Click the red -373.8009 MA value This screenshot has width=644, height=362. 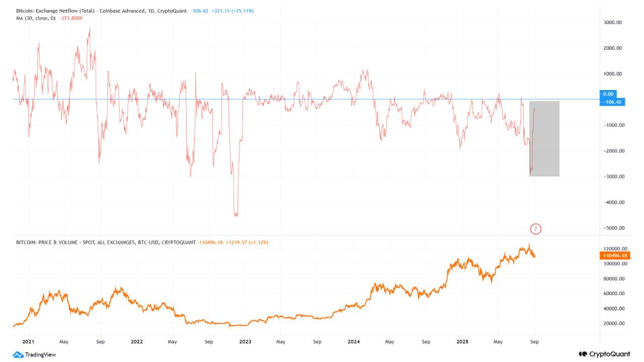[70, 18]
